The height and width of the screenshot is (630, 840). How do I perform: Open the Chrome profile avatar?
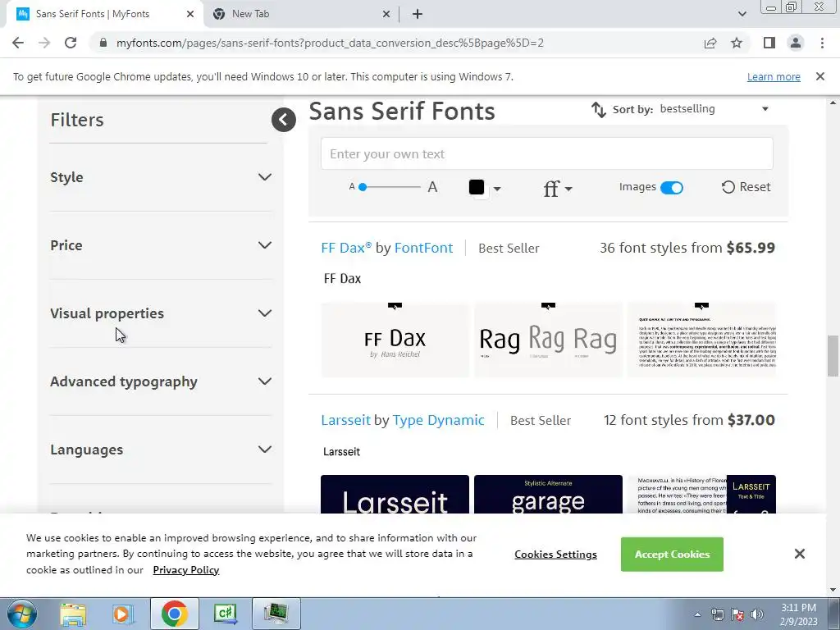pos(796,43)
